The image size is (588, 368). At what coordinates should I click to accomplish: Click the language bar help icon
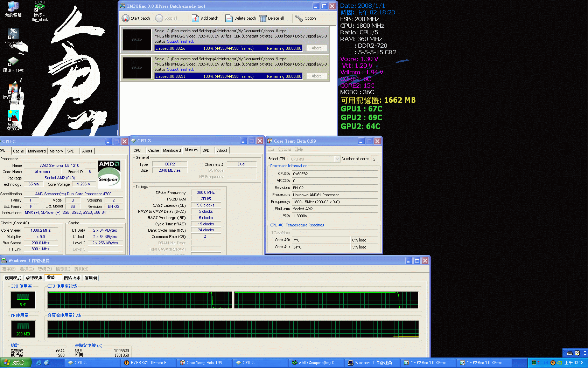(x=577, y=353)
